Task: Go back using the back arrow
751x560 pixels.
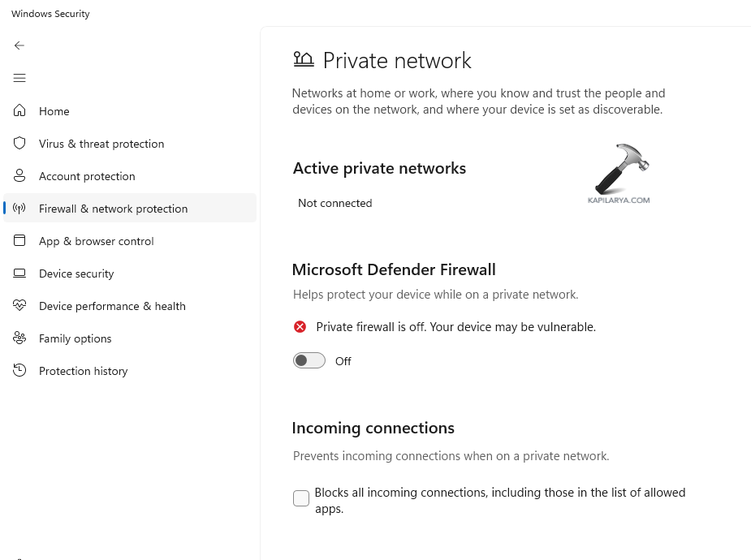Action: [19, 45]
